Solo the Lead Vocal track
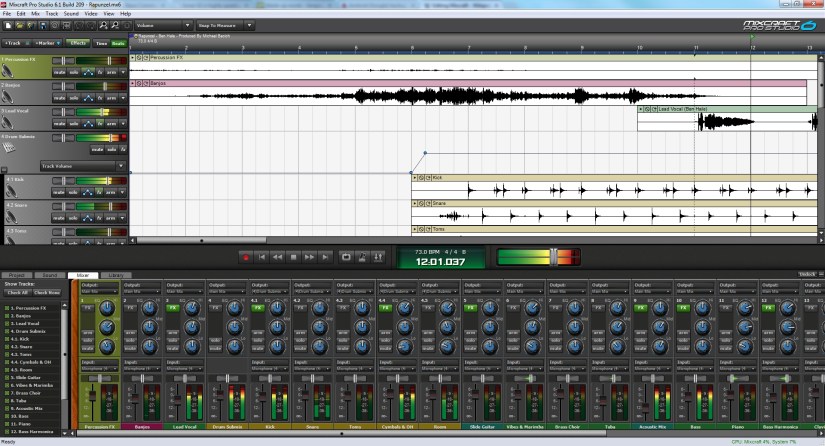The width and height of the screenshot is (825, 446). tap(73, 123)
